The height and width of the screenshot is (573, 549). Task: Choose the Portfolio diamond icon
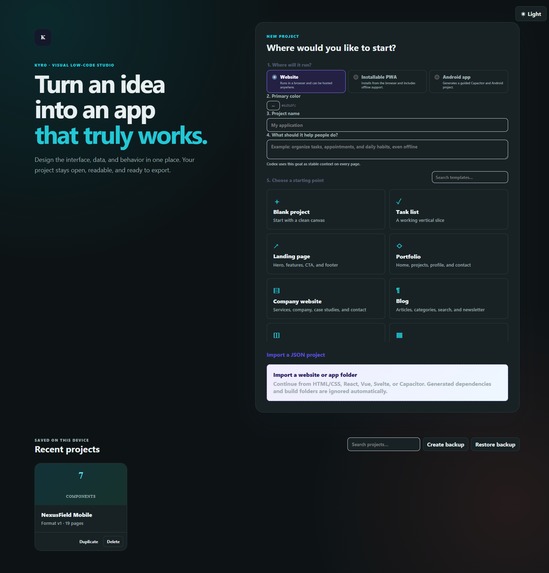pos(399,246)
